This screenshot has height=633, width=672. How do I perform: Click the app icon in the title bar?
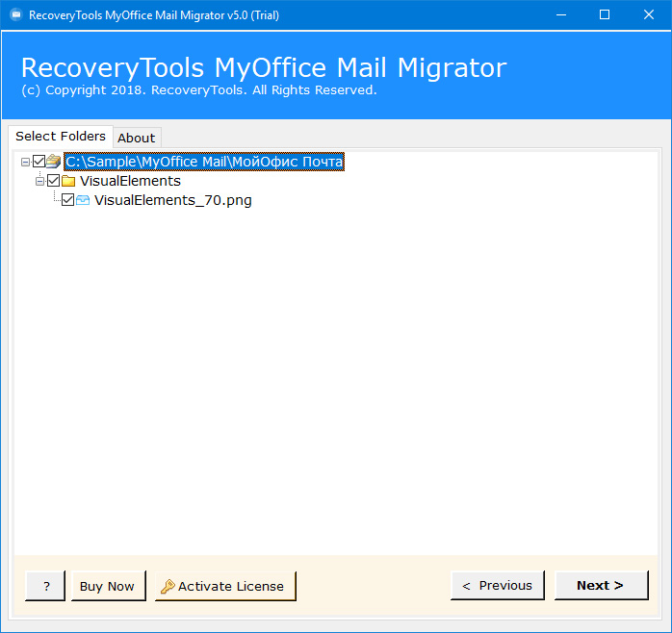(16, 15)
